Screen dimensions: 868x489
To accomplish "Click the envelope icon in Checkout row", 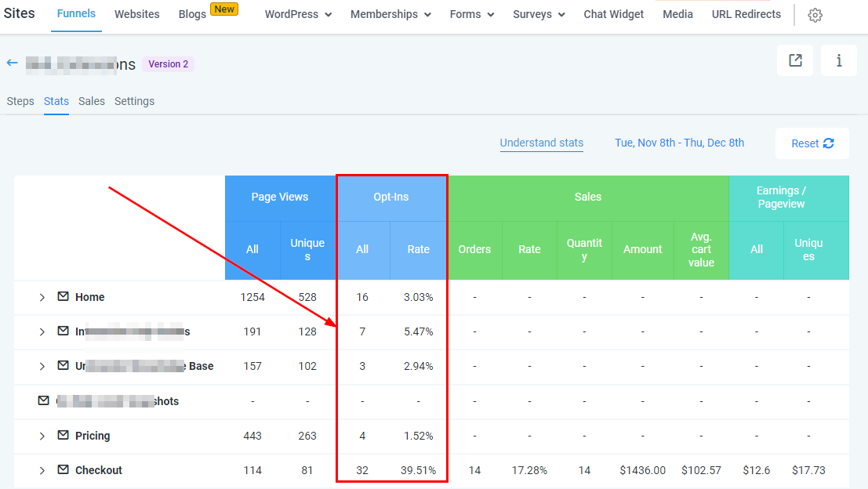I will tap(63, 470).
